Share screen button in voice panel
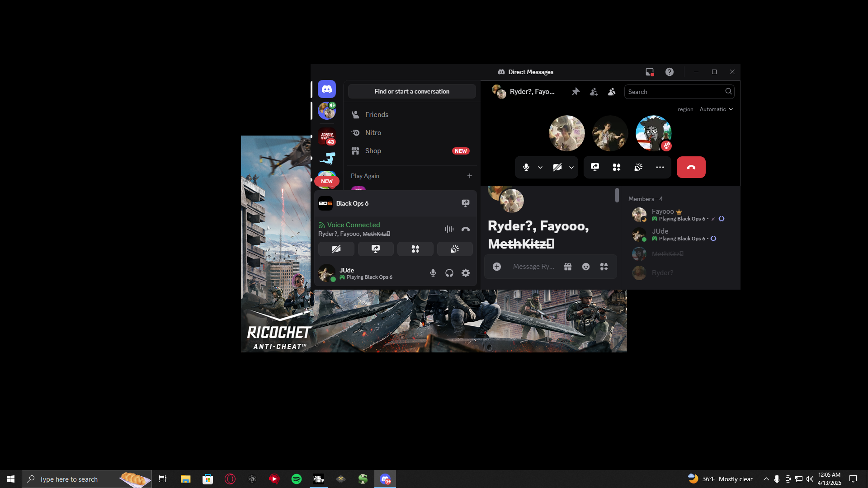This screenshot has width=868, height=488. pyautogui.click(x=376, y=249)
